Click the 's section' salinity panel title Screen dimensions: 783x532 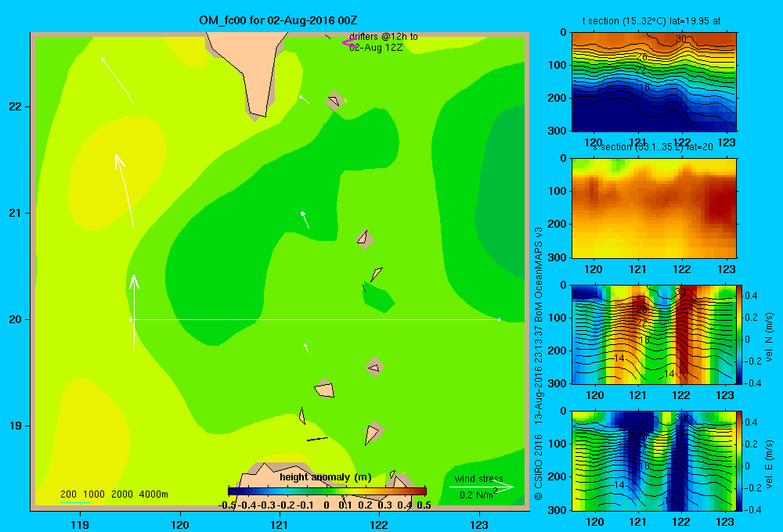tap(653, 147)
